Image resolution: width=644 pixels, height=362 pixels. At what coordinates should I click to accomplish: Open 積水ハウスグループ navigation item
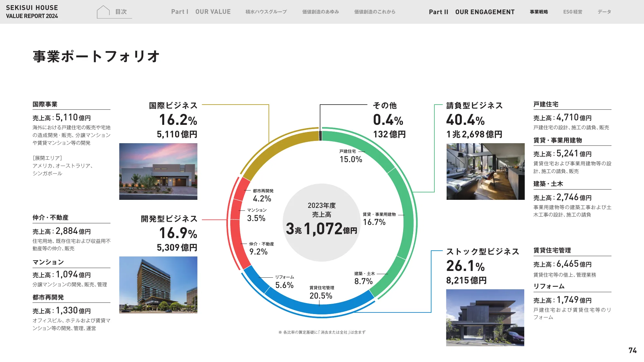[266, 12]
